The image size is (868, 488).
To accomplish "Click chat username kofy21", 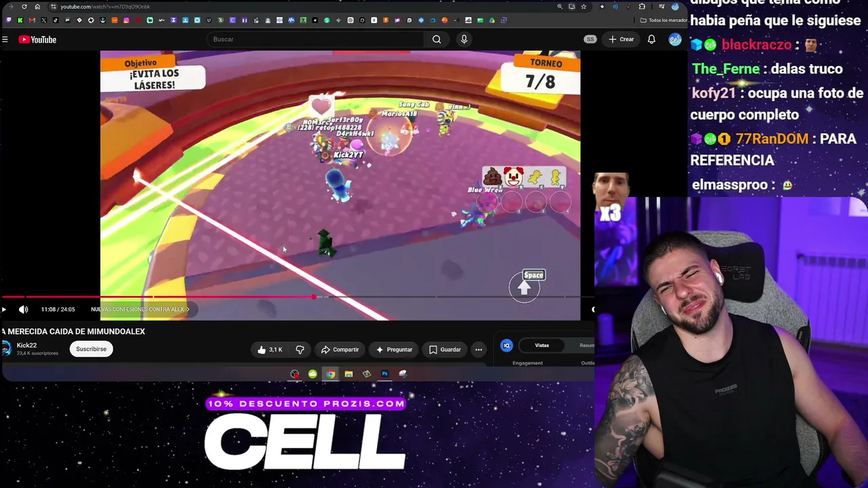I will click(x=713, y=94).
